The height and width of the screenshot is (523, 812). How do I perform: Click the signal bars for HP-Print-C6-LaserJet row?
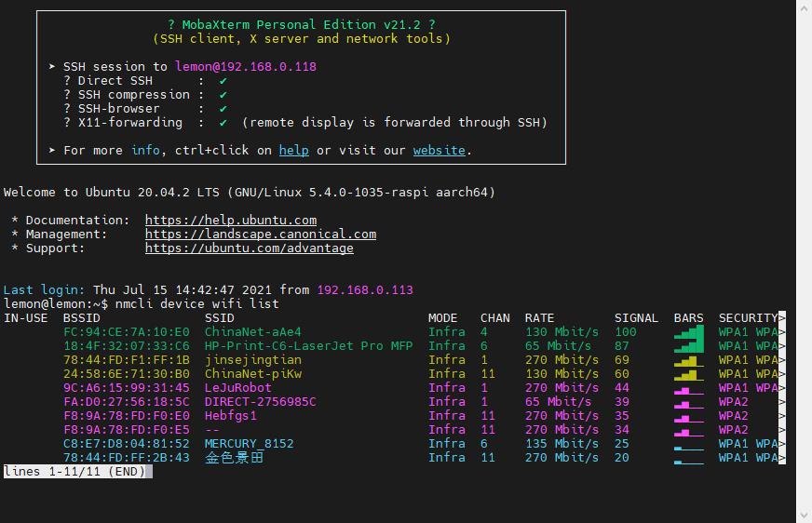689,345
